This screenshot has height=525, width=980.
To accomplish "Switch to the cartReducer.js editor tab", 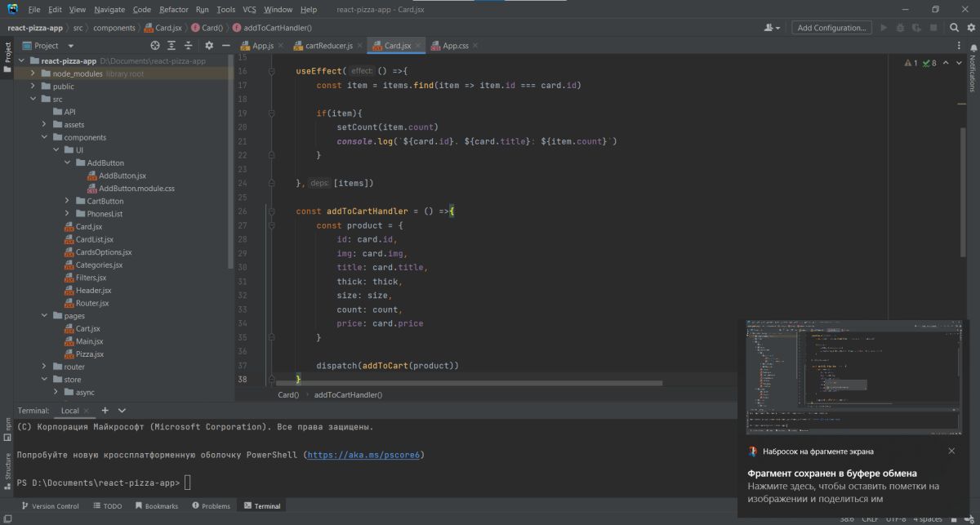I will (327, 46).
